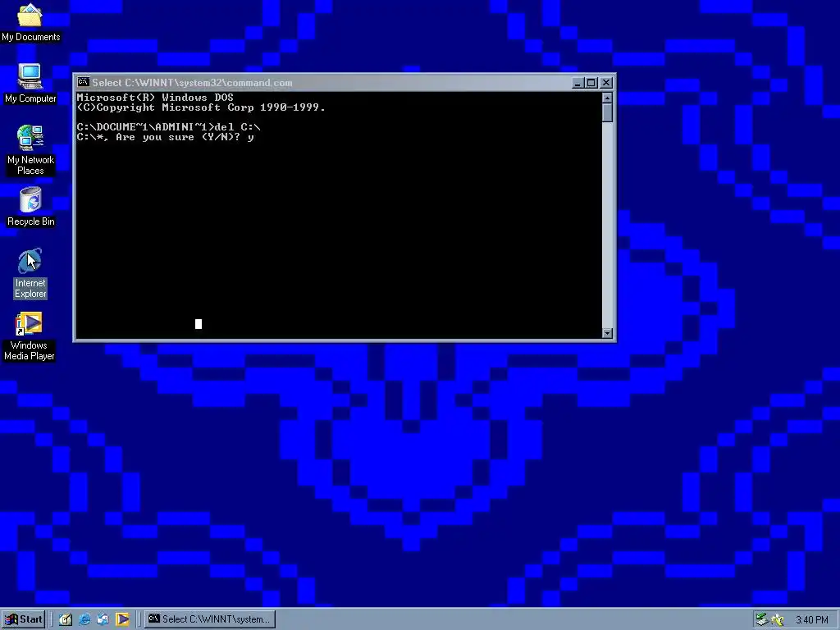
Task: Close the command.com window
Action: tap(606, 83)
